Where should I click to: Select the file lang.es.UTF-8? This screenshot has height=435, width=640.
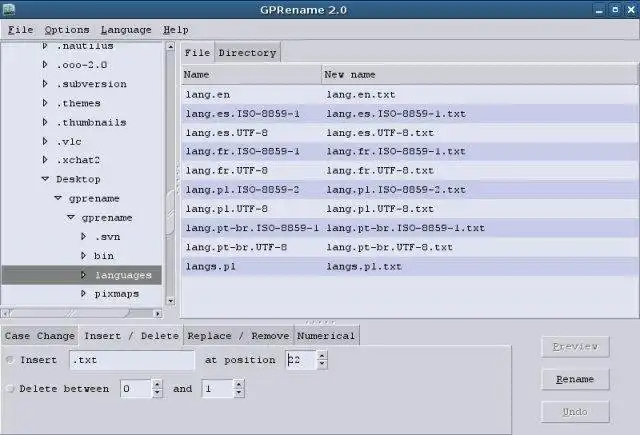pos(409,133)
